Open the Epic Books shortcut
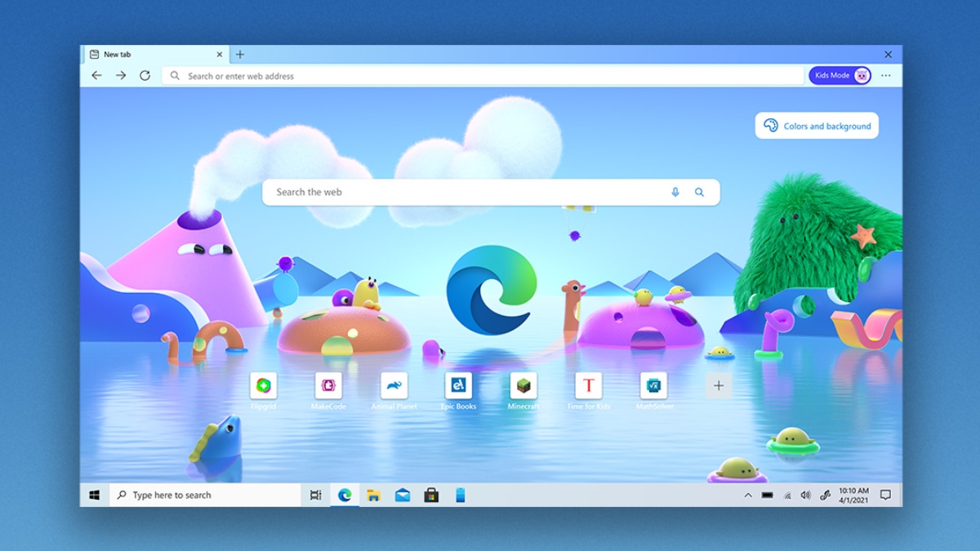The width and height of the screenshot is (980, 551). (x=458, y=386)
